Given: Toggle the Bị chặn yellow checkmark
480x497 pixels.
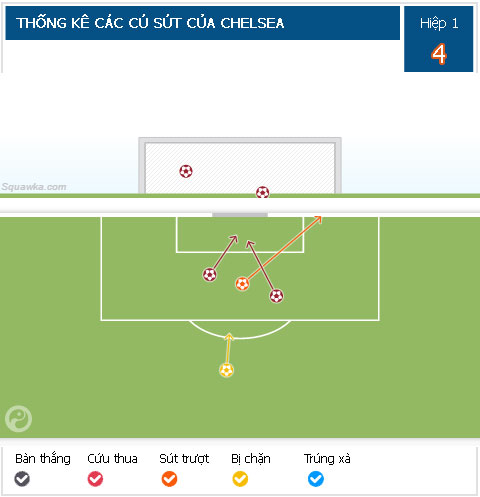Looking at the screenshot, I should (x=240, y=479).
